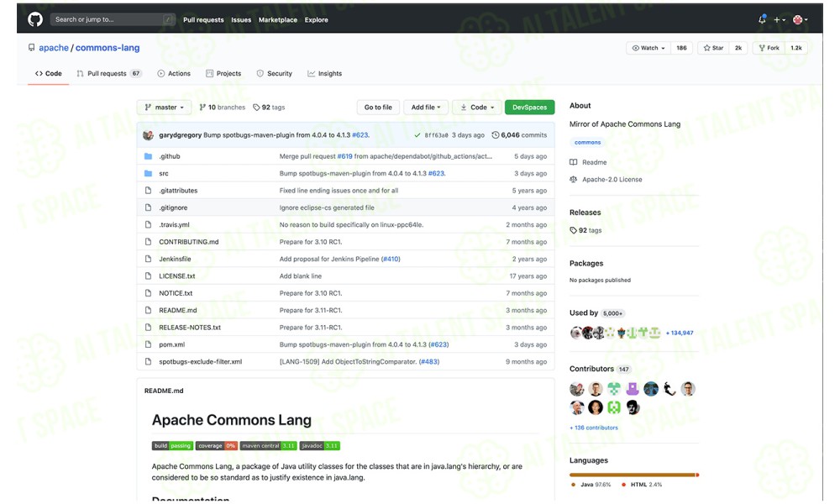Open the LICENSE.txt file
This screenshot has height=504, width=840.
pos(176,276)
